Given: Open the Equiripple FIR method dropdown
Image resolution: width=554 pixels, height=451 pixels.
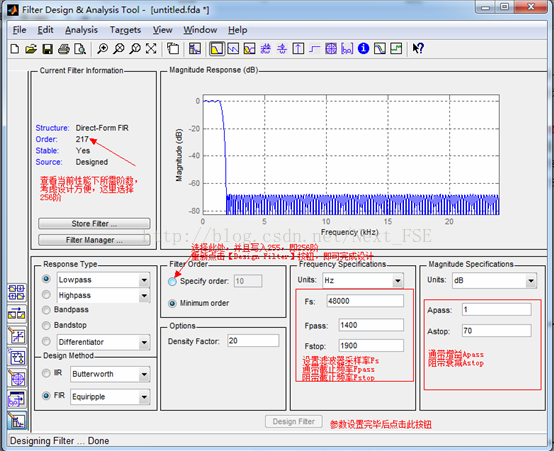Looking at the screenshot, I should 144,397.
